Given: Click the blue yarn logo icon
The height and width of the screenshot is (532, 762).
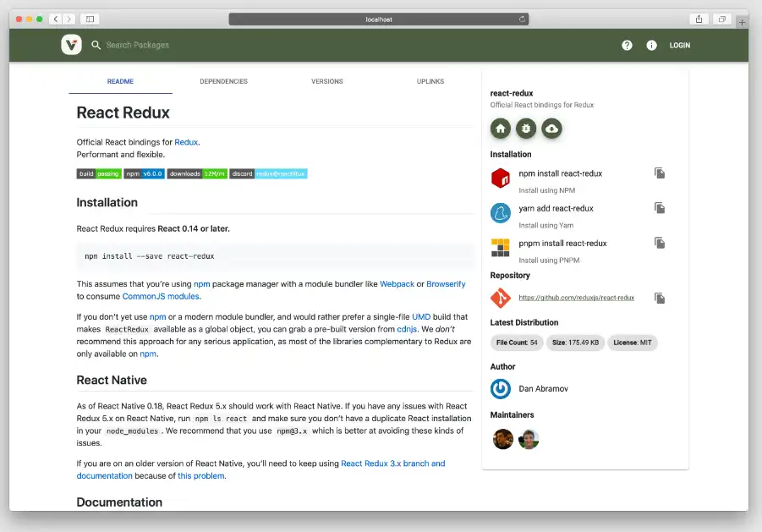Looking at the screenshot, I should click(501, 213).
